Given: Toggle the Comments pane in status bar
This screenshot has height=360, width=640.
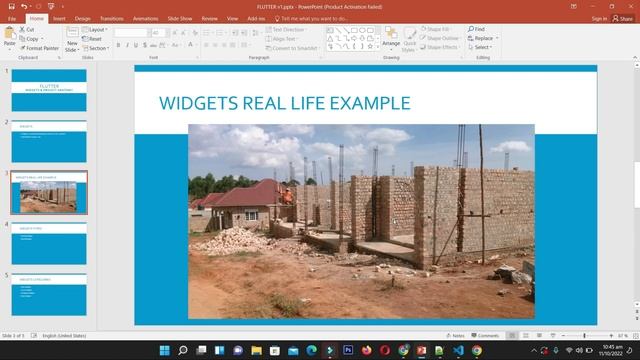Looking at the screenshot, I should (x=485, y=336).
